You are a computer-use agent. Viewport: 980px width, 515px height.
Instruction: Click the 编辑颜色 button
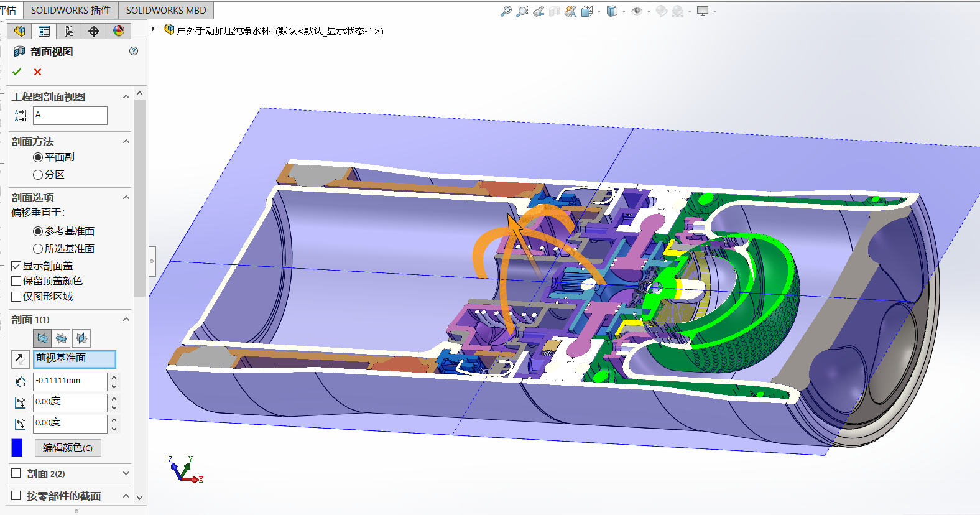[x=68, y=448]
